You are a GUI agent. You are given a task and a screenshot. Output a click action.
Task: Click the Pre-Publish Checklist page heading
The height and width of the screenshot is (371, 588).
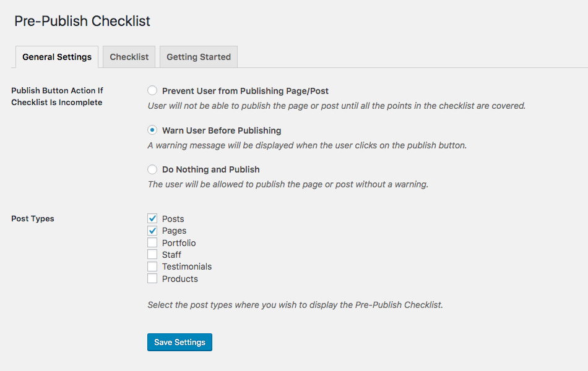pos(82,21)
